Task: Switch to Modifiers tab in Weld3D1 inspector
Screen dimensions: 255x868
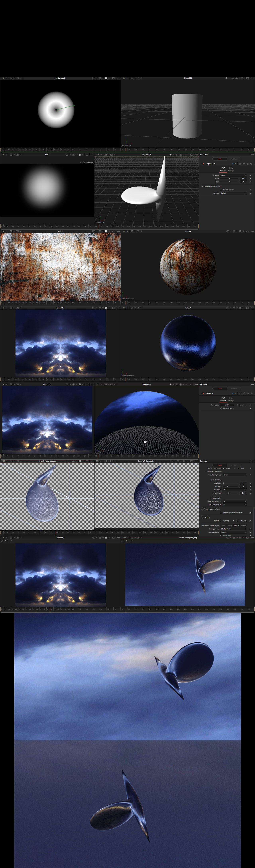Action: pyautogui.click(x=234, y=389)
